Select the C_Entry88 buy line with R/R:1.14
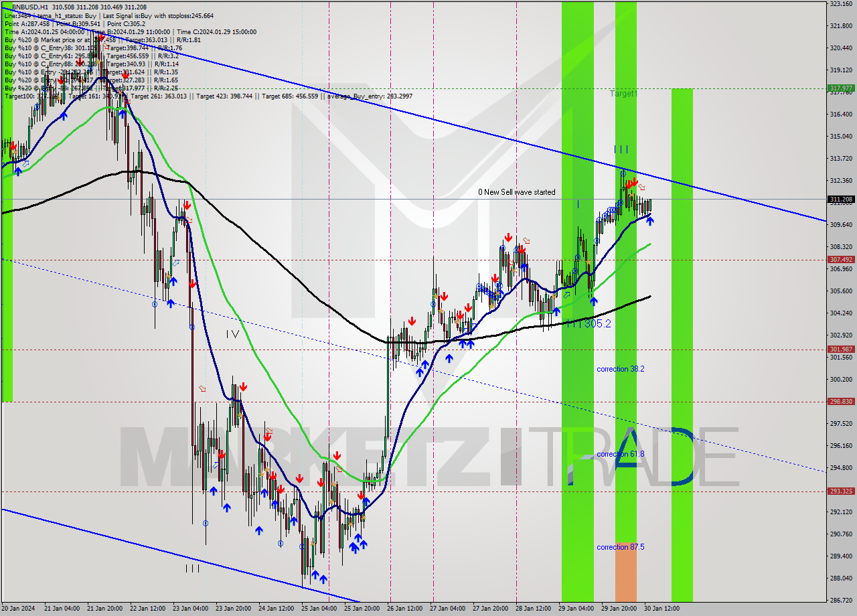The image size is (857, 616). (91, 64)
